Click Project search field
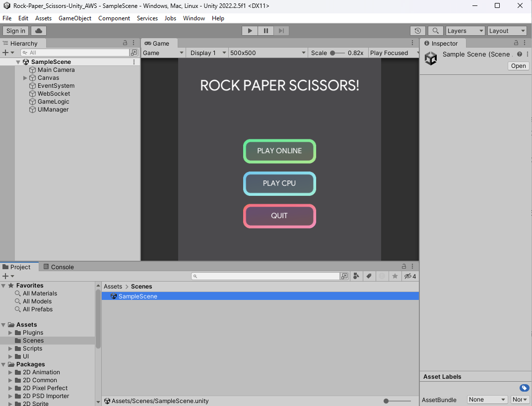 [x=266, y=276]
